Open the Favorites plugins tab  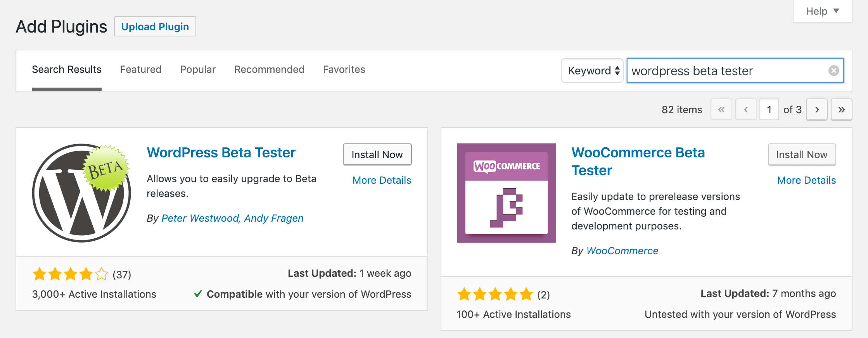tap(344, 69)
